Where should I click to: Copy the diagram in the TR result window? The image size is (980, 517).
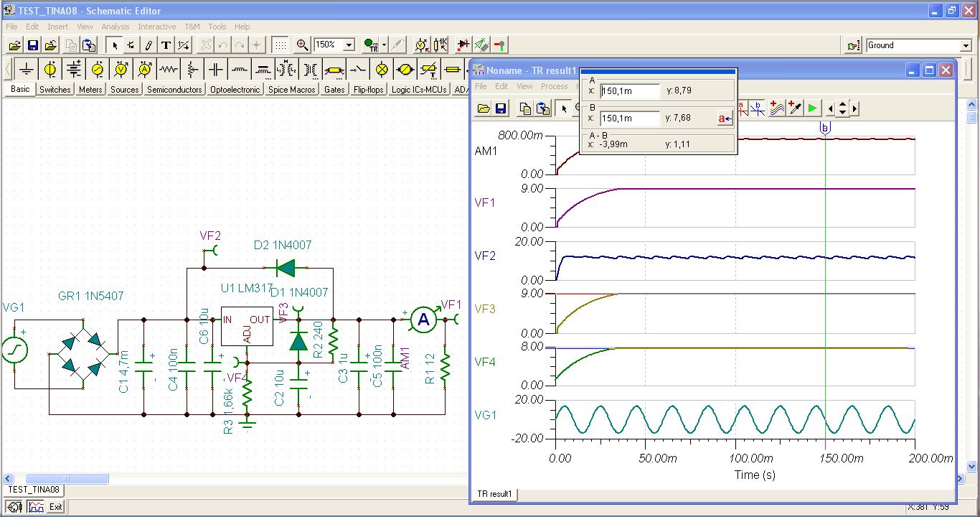point(525,108)
